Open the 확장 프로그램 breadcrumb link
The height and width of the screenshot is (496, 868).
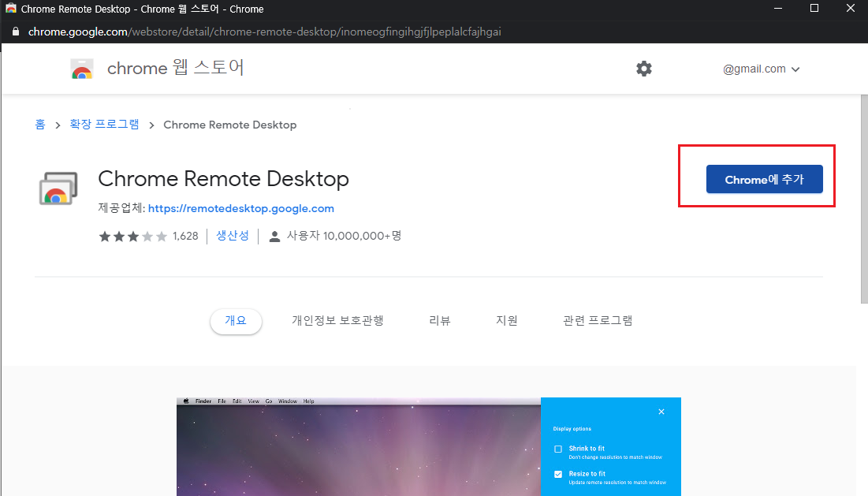tap(105, 125)
